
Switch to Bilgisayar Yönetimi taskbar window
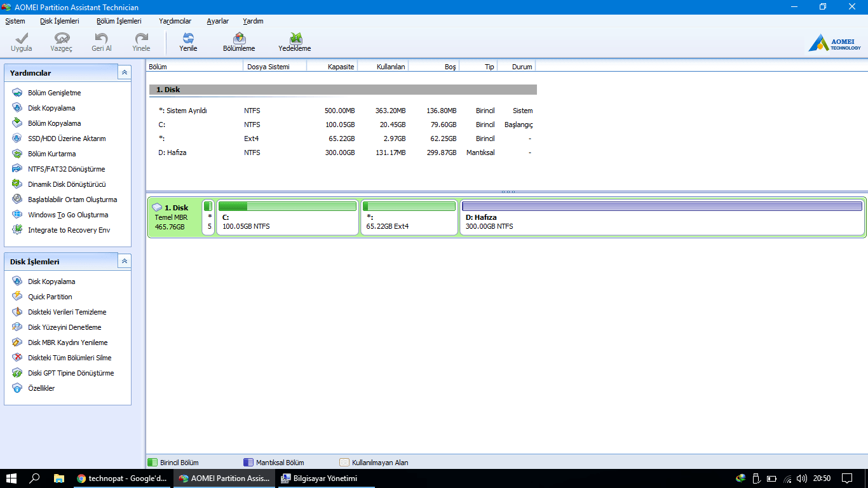[326, 478]
